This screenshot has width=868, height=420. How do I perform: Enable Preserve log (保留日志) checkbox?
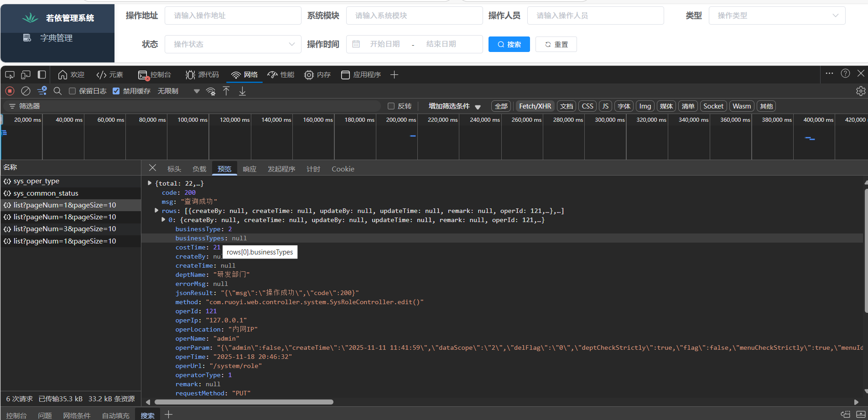(x=72, y=91)
